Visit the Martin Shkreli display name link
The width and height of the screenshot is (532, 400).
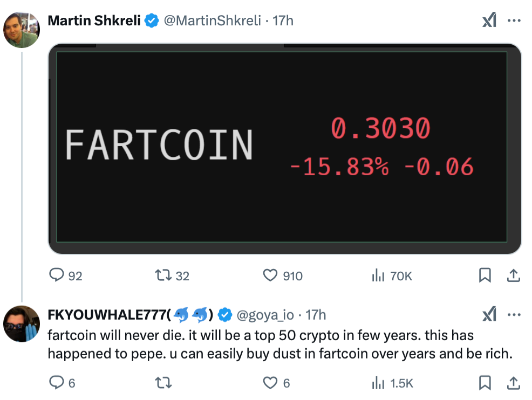pos(94,20)
